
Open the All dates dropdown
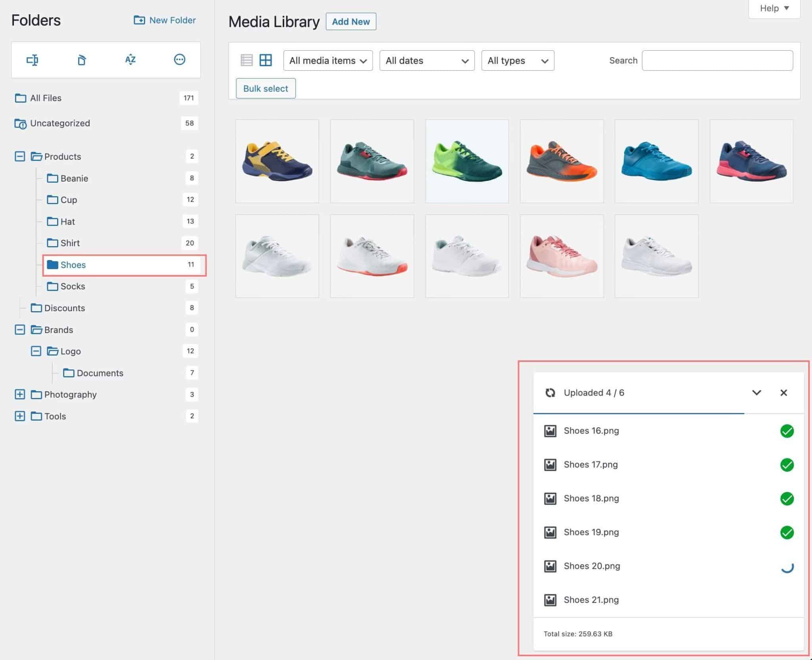pos(427,61)
